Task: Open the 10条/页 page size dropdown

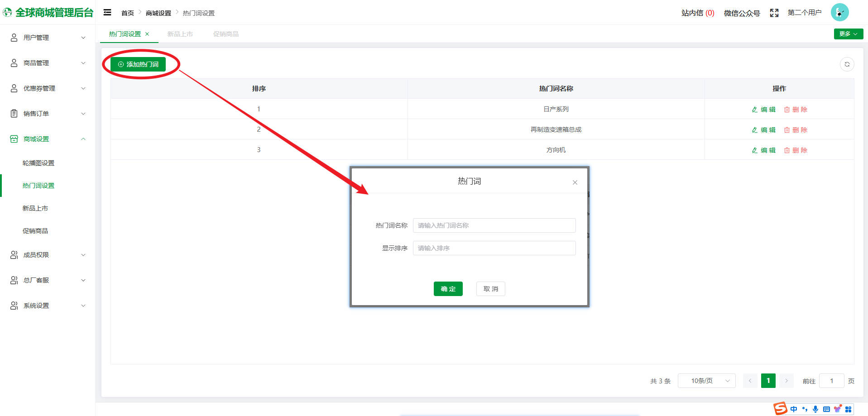Action: click(x=706, y=381)
